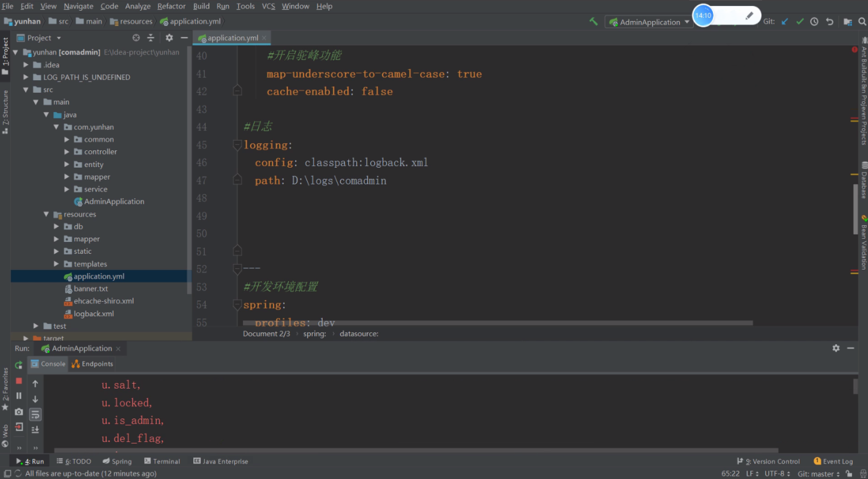Screen dimensions: 868x479
Task: Rerun AdminApplication from the Run panel
Action: [x=19, y=365]
